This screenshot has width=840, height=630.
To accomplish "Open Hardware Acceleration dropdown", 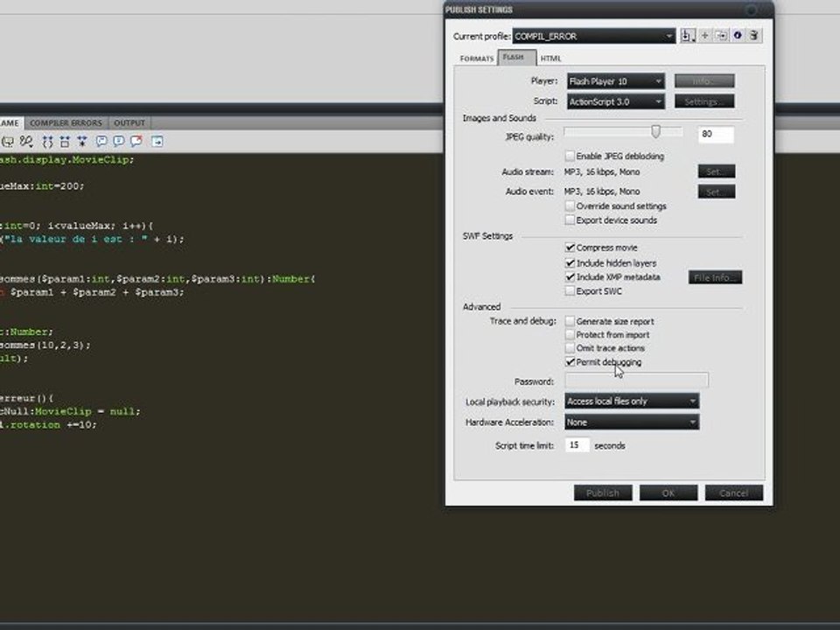I will (x=632, y=422).
